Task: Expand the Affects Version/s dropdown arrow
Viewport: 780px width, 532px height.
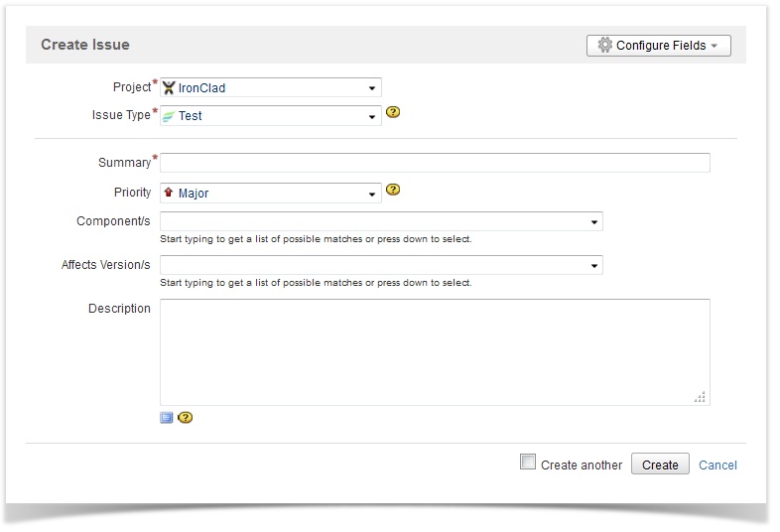Action: coord(594,266)
